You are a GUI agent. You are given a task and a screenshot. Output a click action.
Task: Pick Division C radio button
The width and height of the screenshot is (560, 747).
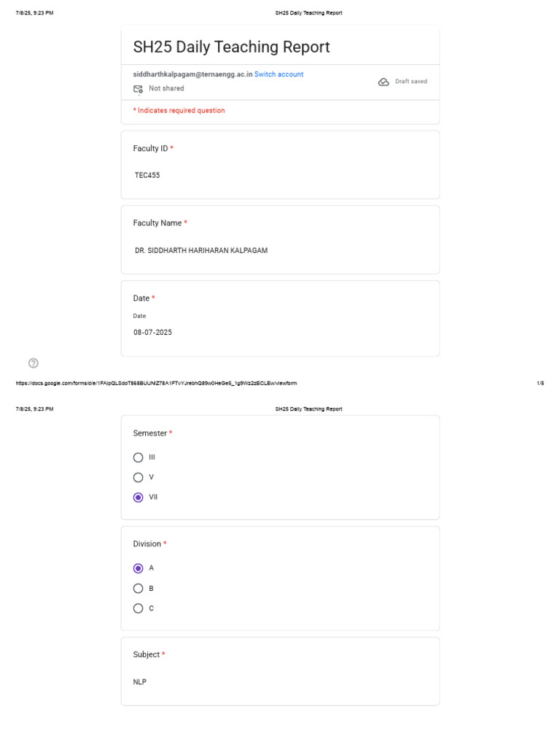pos(138,608)
